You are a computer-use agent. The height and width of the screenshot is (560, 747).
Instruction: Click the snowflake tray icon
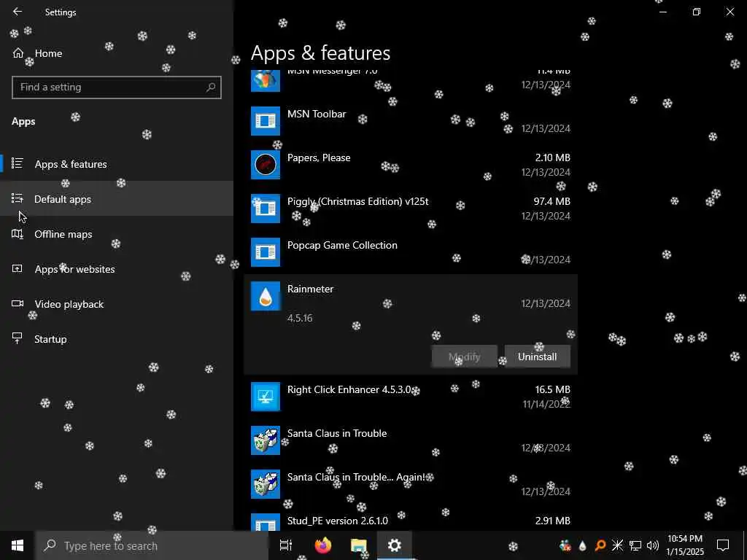[x=617, y=545]
